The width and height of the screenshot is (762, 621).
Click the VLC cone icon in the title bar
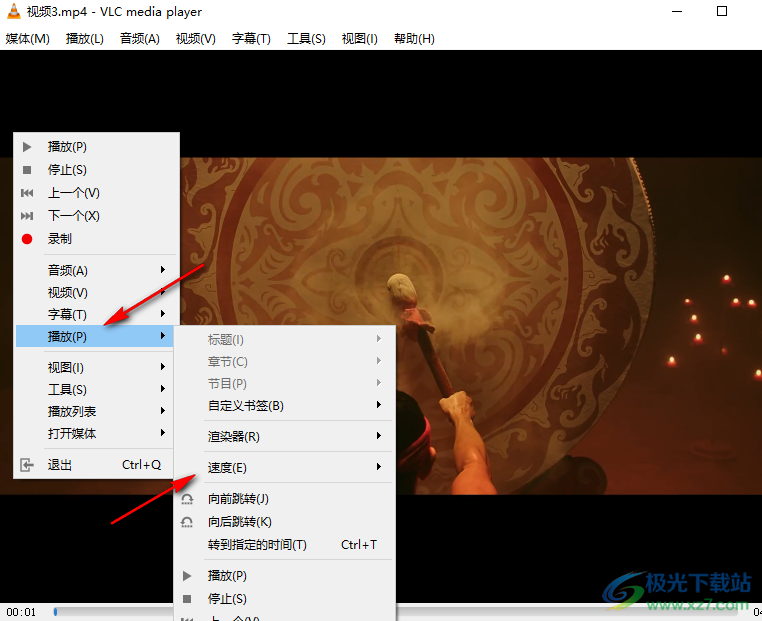(14, 12)
